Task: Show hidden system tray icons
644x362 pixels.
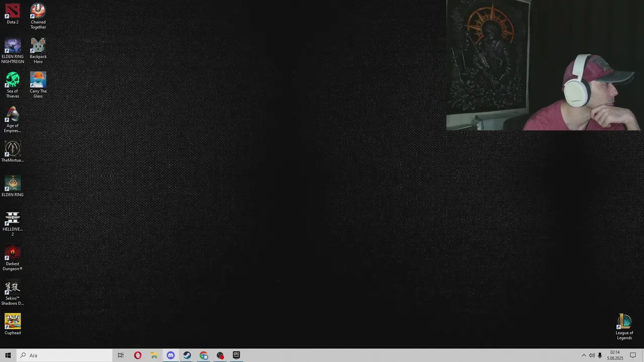Action: (x=584, y=355)
